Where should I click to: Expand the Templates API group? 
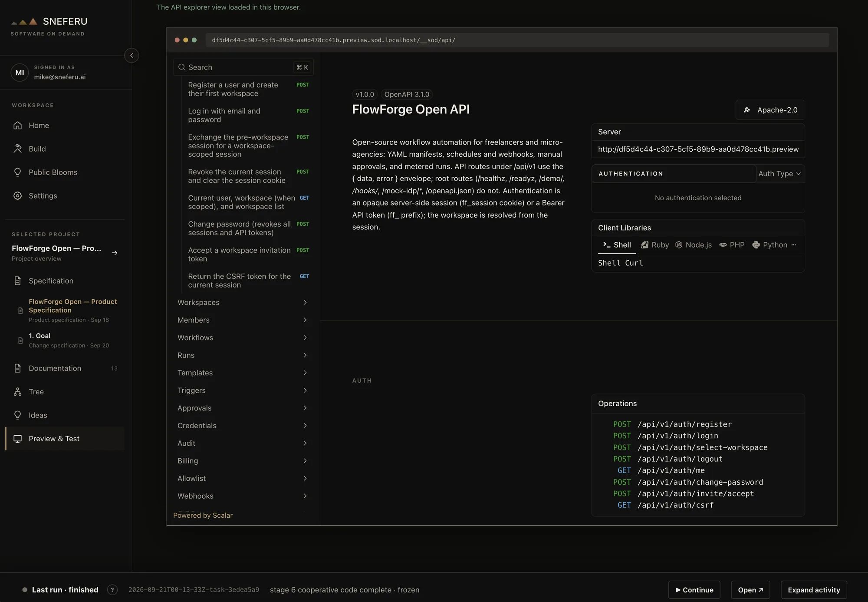pos(243,373)
